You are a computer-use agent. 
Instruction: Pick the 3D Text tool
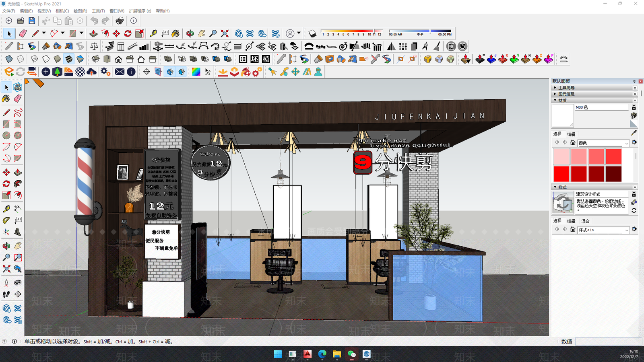18,232
